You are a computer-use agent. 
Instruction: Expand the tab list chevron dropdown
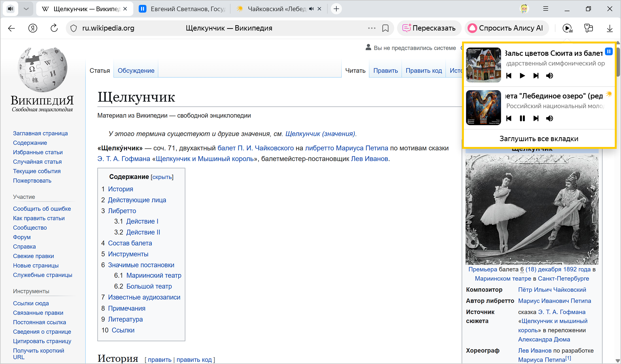pos(26,9)
